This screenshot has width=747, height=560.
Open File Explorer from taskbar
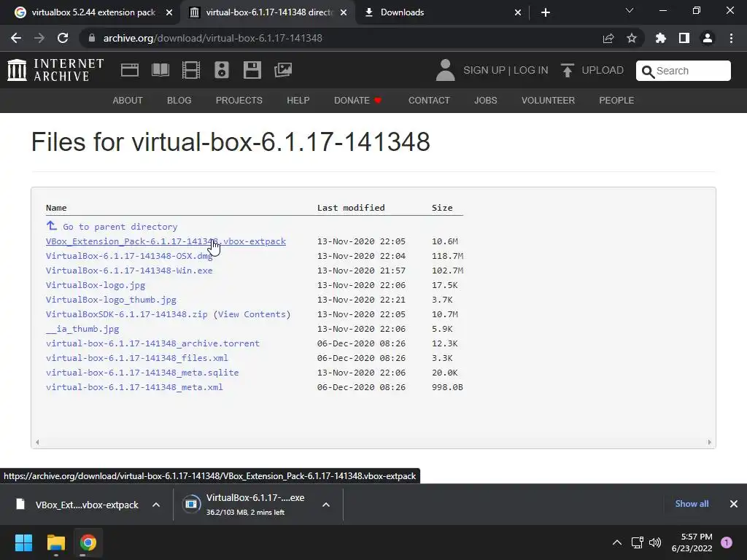tap(55, 542)
